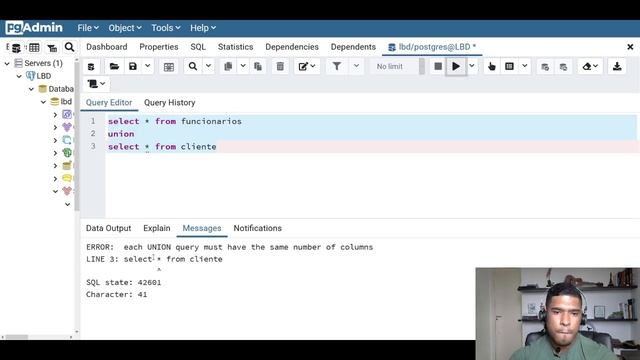Collapse the Servers (1) tree node
The width and height of the screenshot is (640, 360).
pos(7,63)
